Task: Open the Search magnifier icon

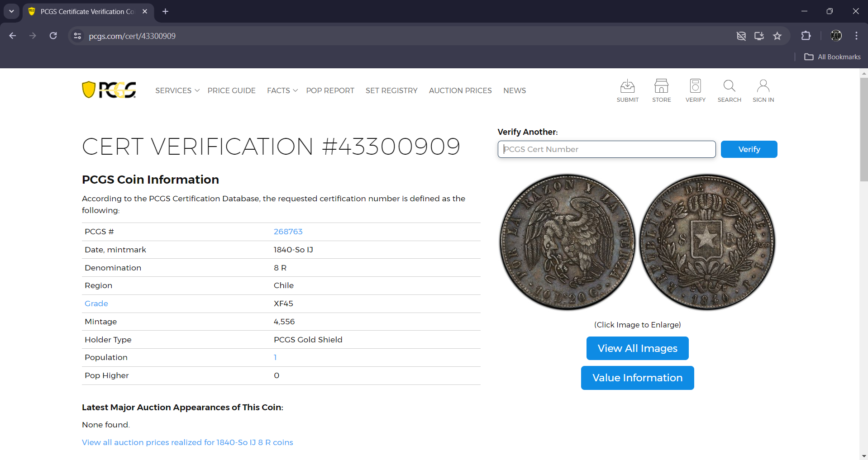Action: click(x=729, y=90)
